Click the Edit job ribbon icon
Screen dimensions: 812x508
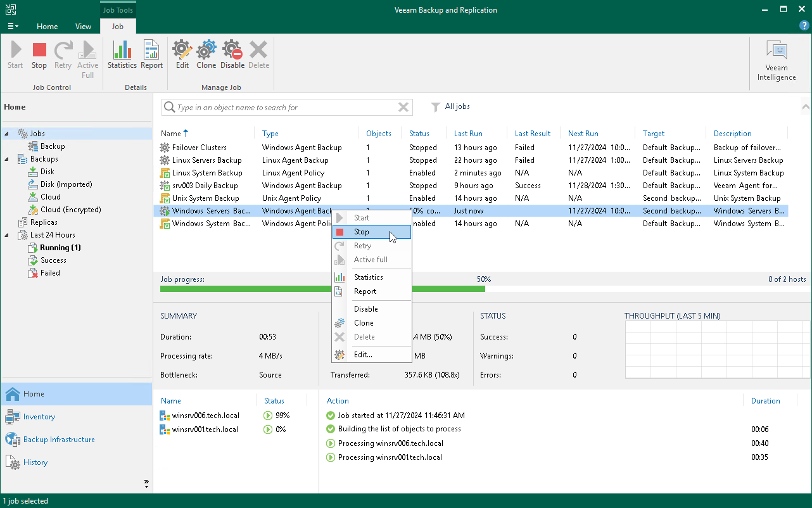(182, 54)
